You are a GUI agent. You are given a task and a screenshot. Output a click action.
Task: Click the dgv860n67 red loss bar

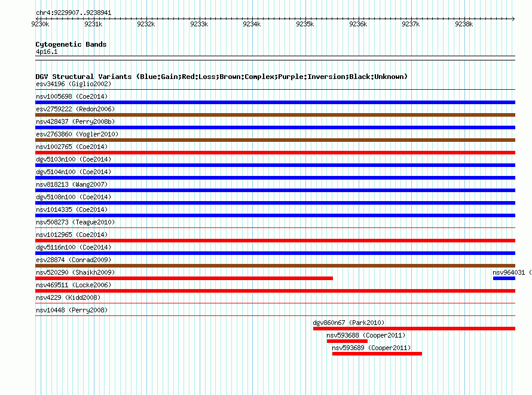[414, 329]
